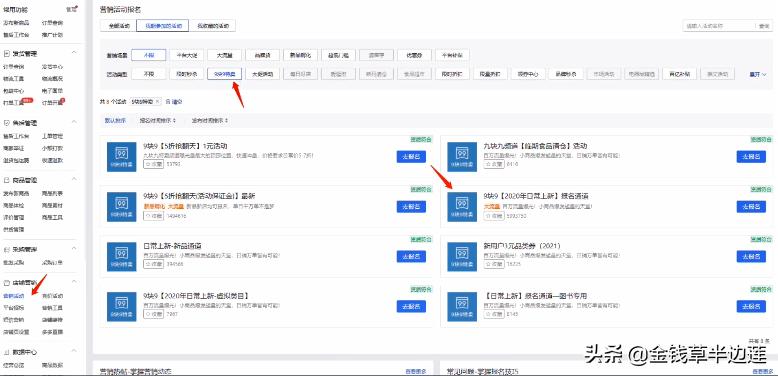Click the 商品管理 section icon in sidebar
778x376 pixels.
click(7, 180)
